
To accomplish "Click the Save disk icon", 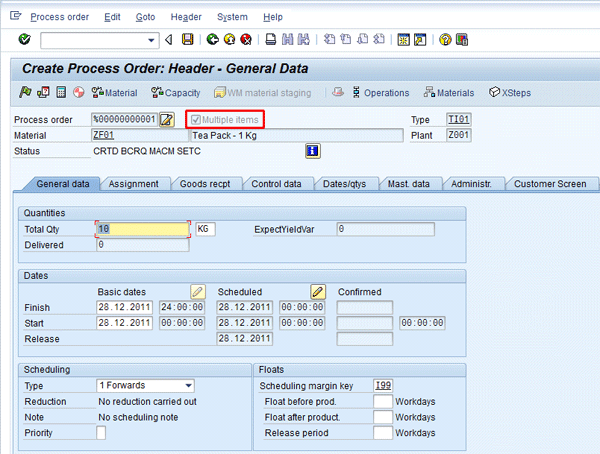I will (186, 40).
